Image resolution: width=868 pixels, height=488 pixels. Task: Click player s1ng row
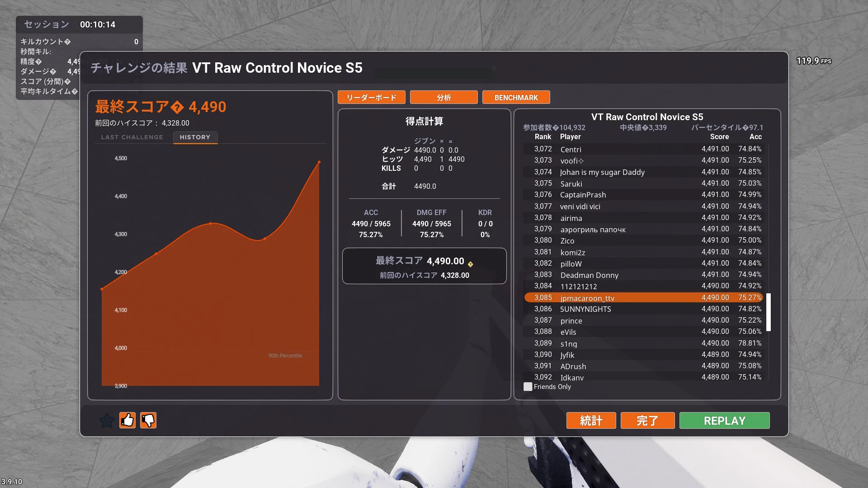[643, 343]
